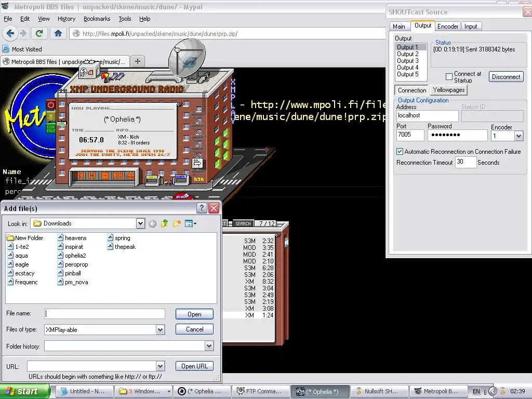Click XMPlay stop button

105,176
